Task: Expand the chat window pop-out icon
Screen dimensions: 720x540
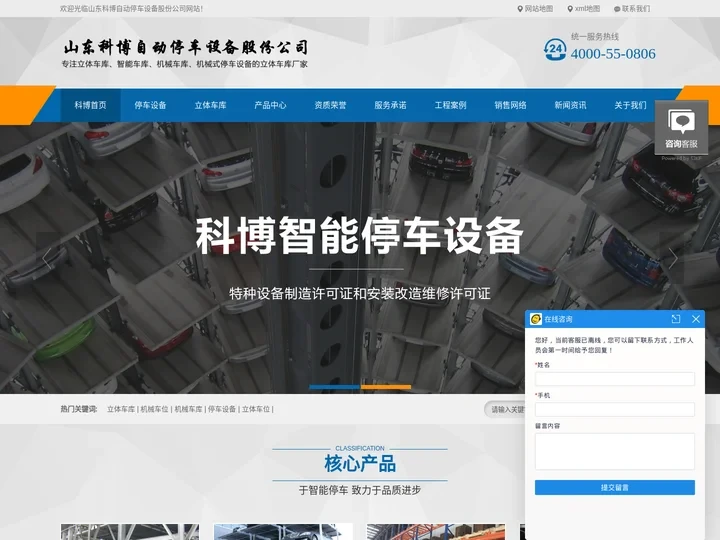Action: 675,319
